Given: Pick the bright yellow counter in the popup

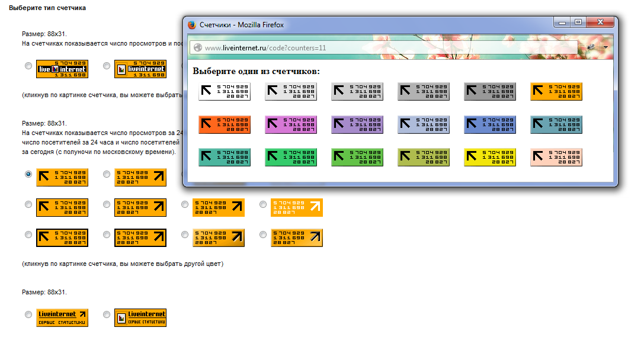Looking at the screenshot, I should pyautogui.click(x=490, y=157).
